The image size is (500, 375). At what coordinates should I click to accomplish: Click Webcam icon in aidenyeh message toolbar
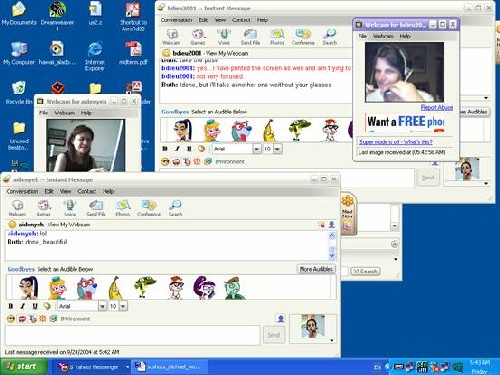click(x=17, y=208)
